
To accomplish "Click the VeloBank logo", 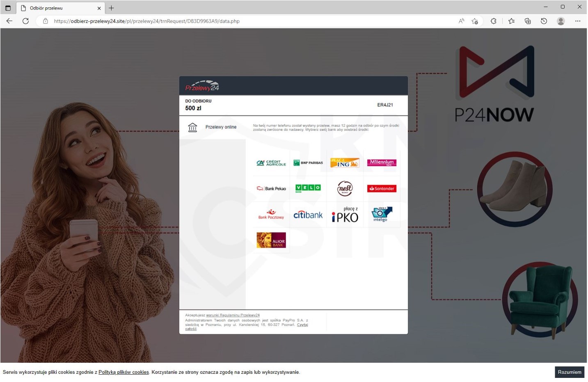I will 308,188.
